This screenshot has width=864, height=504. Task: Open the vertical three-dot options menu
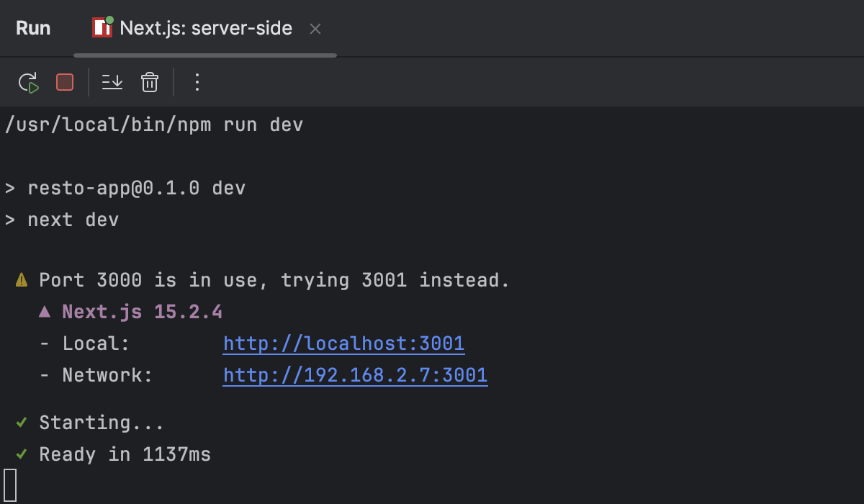[197, 82]
